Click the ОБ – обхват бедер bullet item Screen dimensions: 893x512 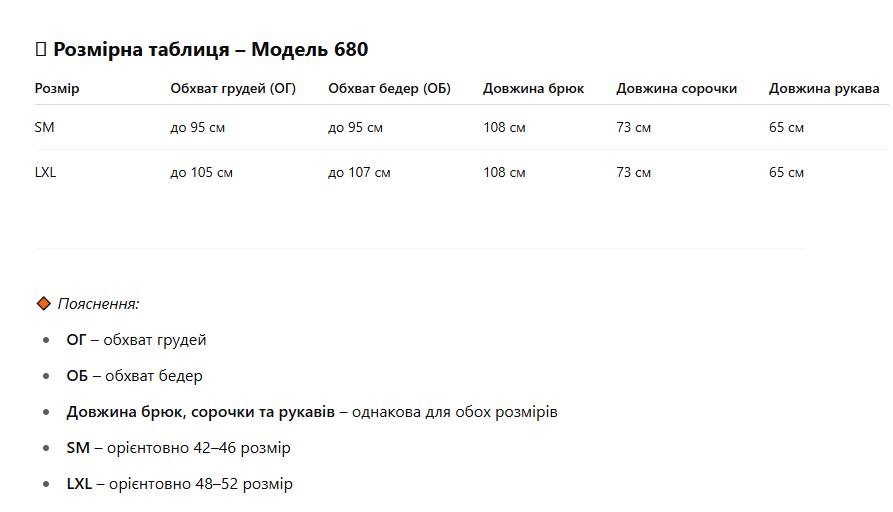click(x=134, y=376)
